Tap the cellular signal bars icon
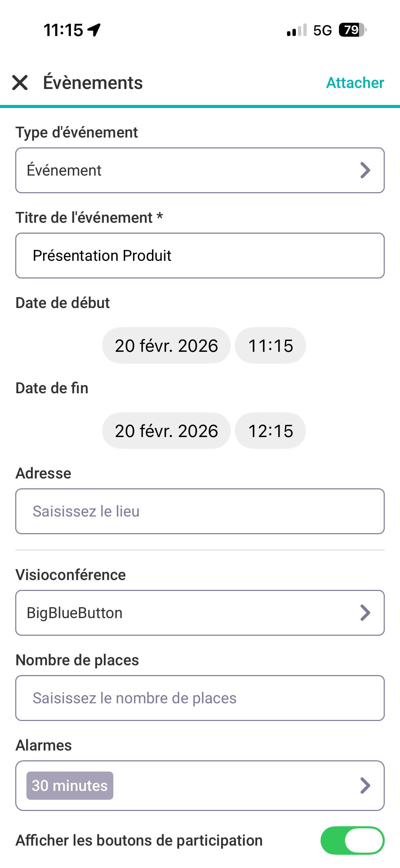This screenshot has height=868, width=400. click(297, 30)
